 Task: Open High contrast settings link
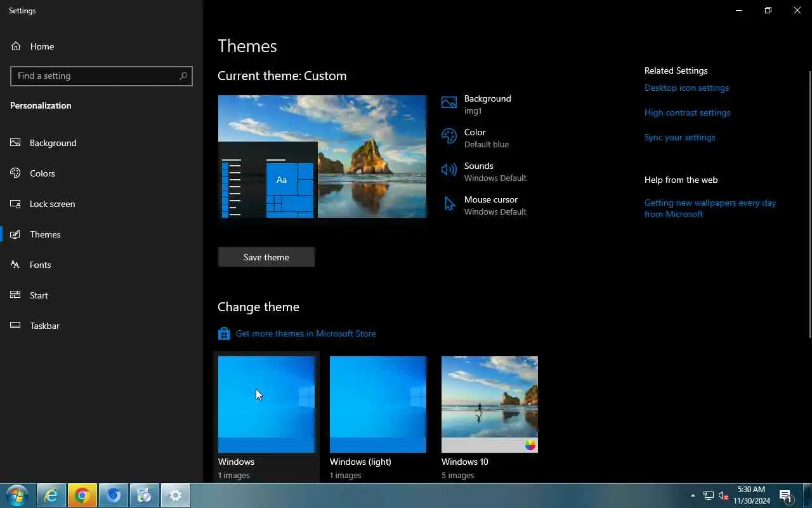[x=687, y=112]
